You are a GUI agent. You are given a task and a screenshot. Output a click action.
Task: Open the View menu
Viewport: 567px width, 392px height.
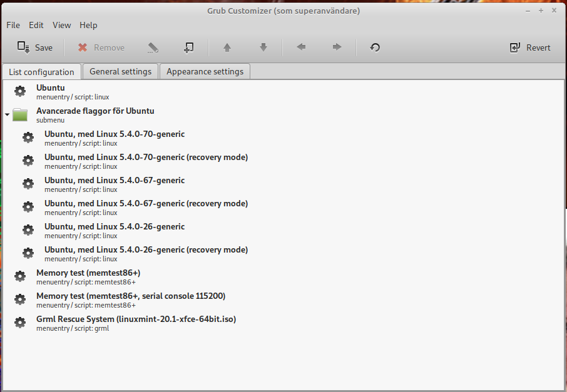pyautogui.click(x=61, y=25)
